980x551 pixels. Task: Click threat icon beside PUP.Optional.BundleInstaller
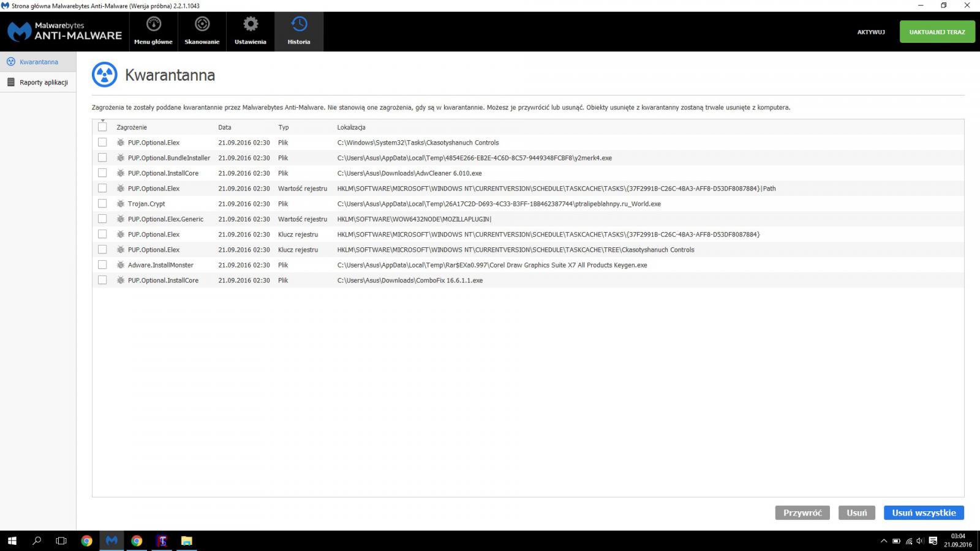pyautogui.click(x=121, y=158)
